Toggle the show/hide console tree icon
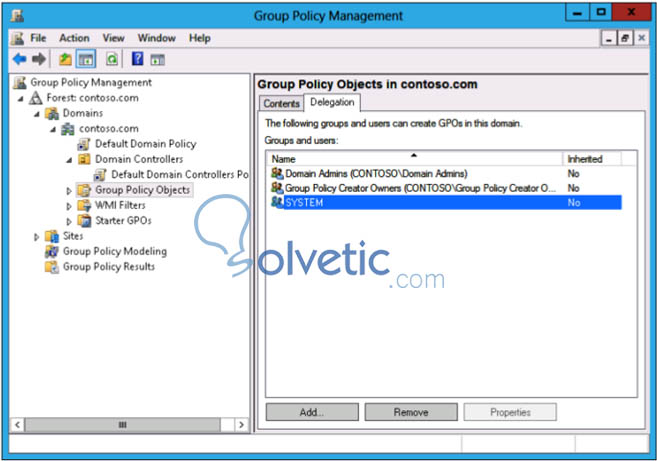The image size is (657, 461). 86,59
